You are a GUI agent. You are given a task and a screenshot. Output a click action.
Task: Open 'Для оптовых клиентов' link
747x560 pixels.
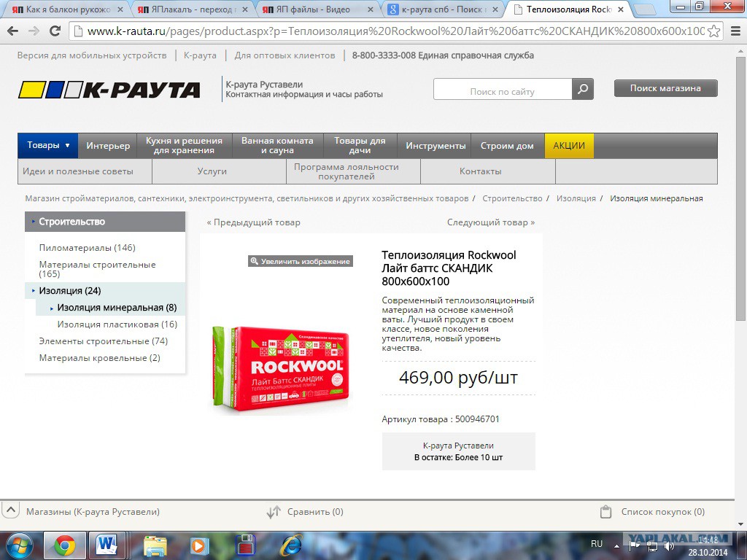coord(285,55)
